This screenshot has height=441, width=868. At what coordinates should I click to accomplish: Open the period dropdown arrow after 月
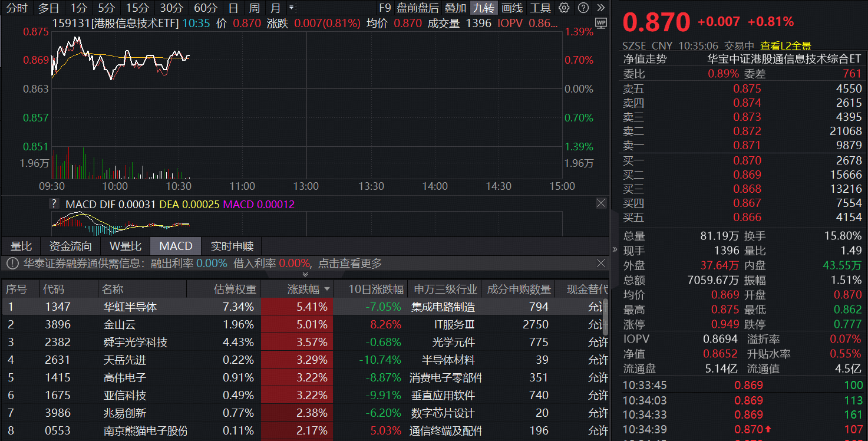(291, 8)
